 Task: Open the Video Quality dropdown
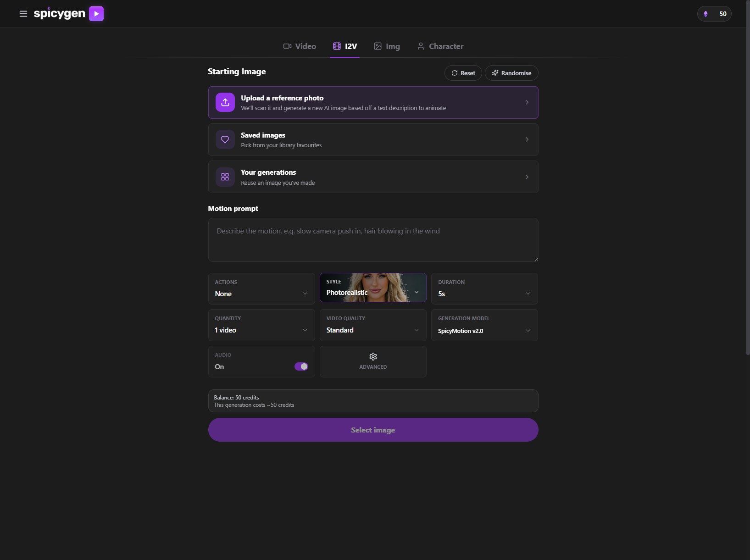coord(373,325)
